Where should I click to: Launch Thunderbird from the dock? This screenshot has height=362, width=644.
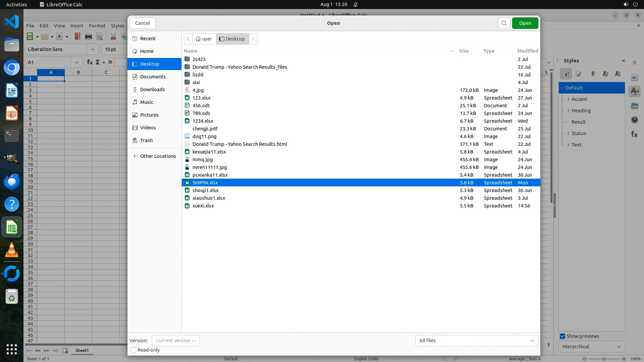coord(12,181)
